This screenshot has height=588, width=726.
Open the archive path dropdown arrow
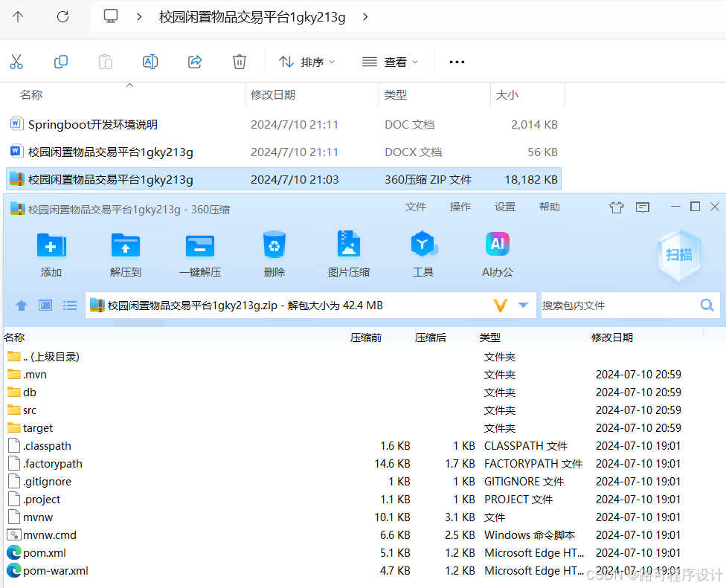(x=523, y=305)
